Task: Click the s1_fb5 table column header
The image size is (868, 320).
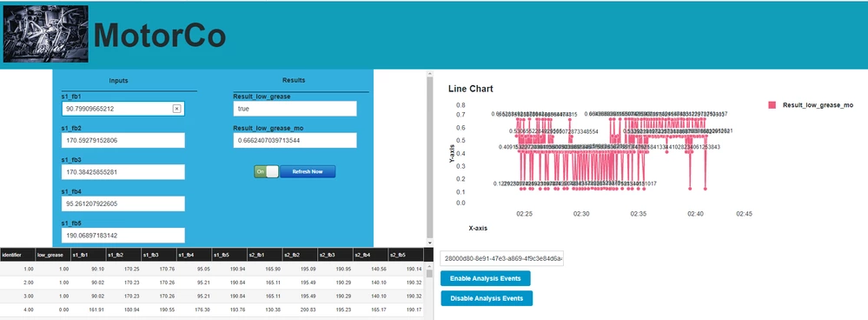Action: [229, 255]
